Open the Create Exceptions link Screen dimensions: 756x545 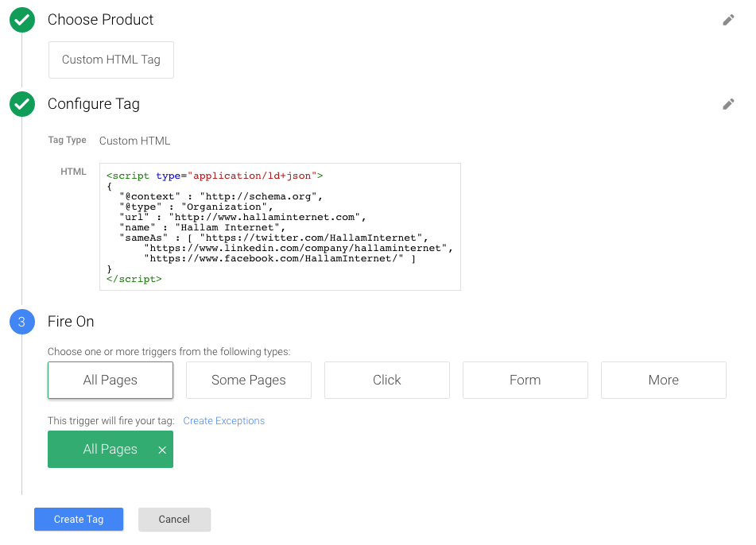click(224, 421)
